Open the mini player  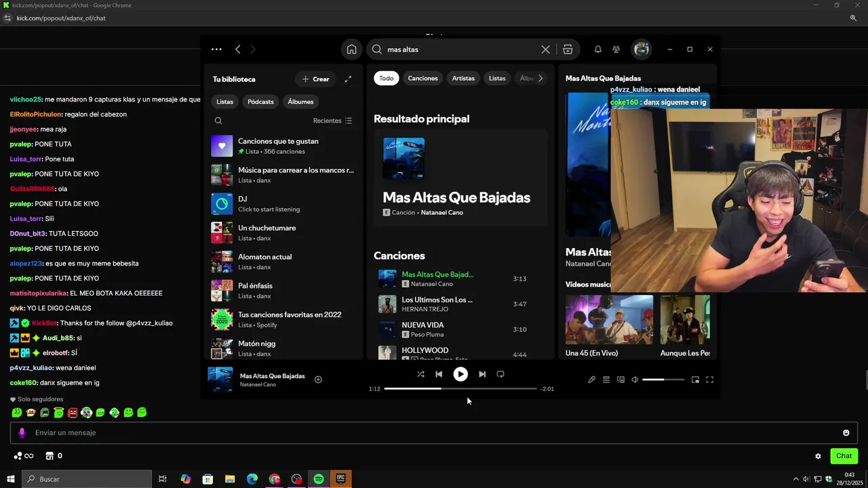pyautogui.click(x=695, y=380)
